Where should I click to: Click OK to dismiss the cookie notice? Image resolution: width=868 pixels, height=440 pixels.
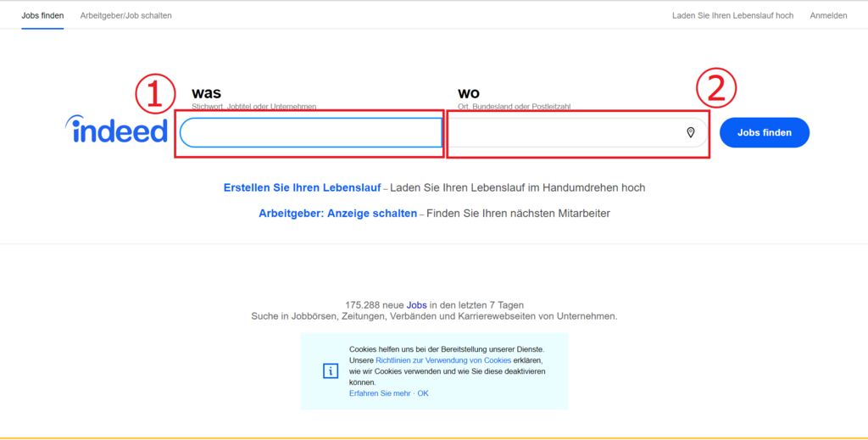(x=423, y=393)
